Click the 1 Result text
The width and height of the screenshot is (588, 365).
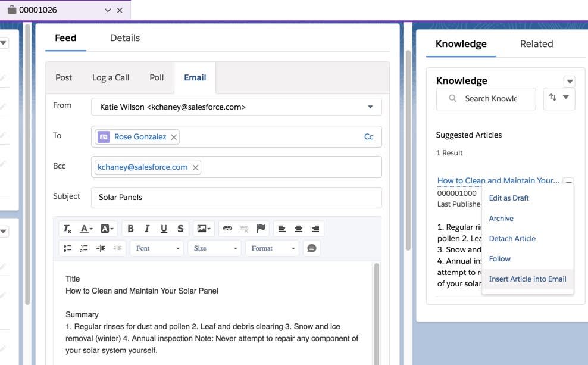coord(449,153)
